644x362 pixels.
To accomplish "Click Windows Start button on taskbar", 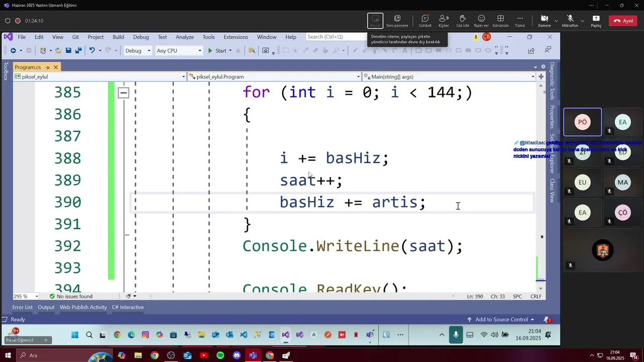I will (8, 355).
